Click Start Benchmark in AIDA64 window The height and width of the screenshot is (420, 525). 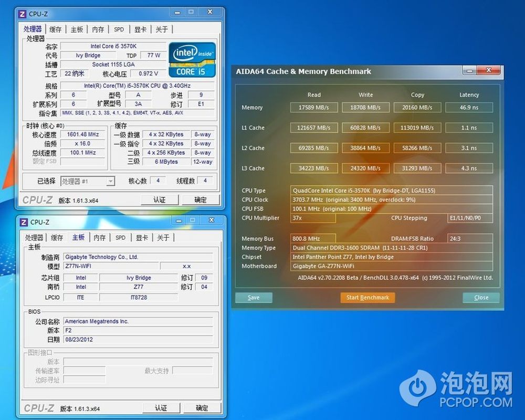coord(367,298)
